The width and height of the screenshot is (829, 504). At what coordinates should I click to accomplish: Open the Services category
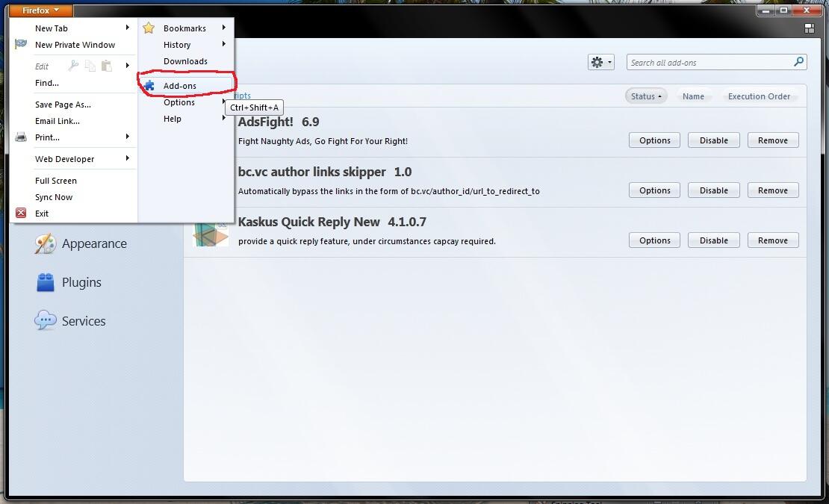[69, 320]
